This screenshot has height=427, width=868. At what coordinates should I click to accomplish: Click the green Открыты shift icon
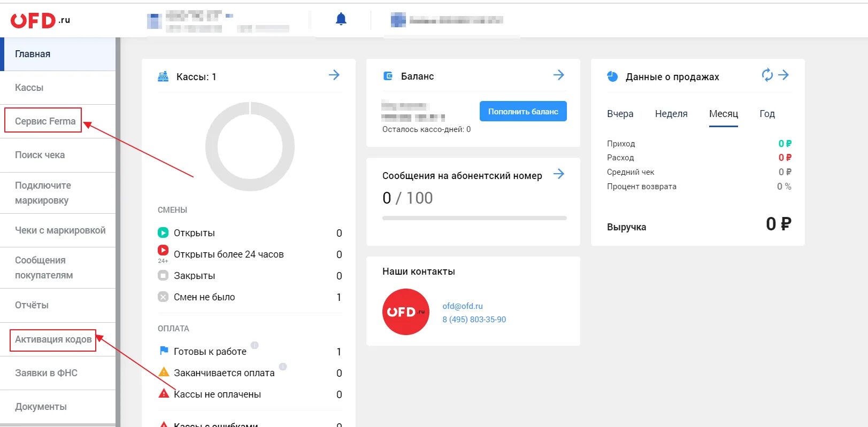163,233
